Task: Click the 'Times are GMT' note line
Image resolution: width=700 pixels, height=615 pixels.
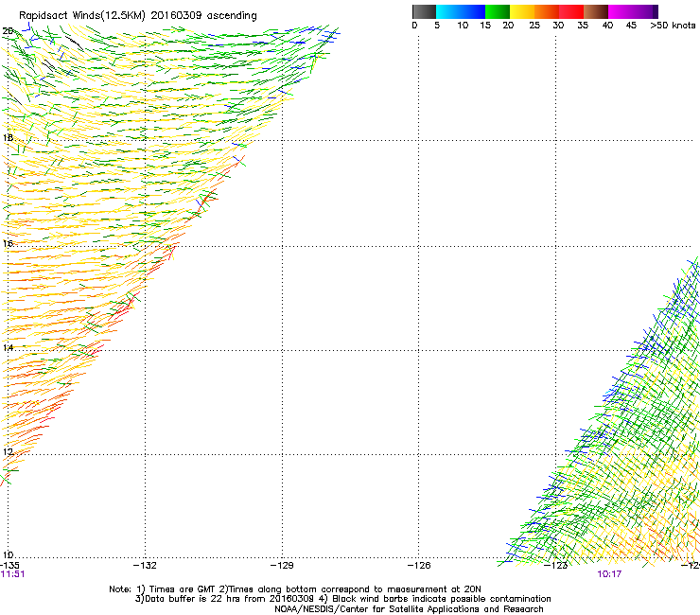Action: pos(295,589)
